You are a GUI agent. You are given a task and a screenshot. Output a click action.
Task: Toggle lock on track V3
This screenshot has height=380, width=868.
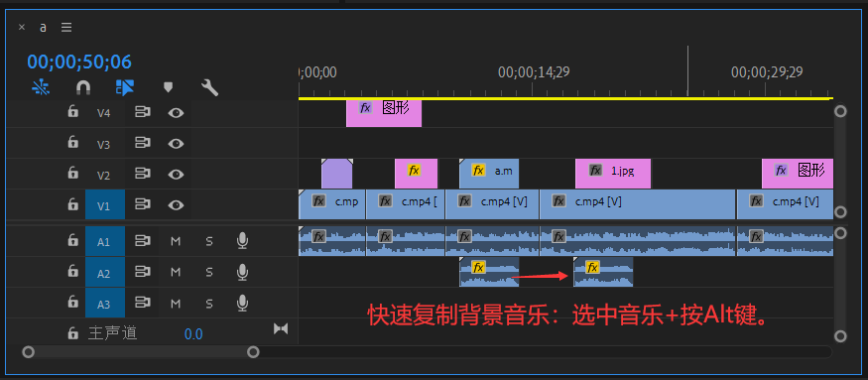pyautogui.click(x=72, y=143)
